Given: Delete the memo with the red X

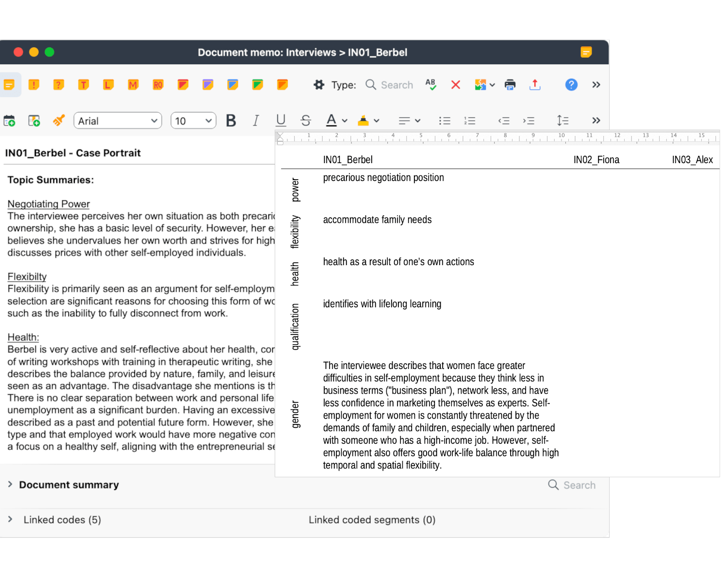Looking at the screenshot, I should [x=455, y=84].
